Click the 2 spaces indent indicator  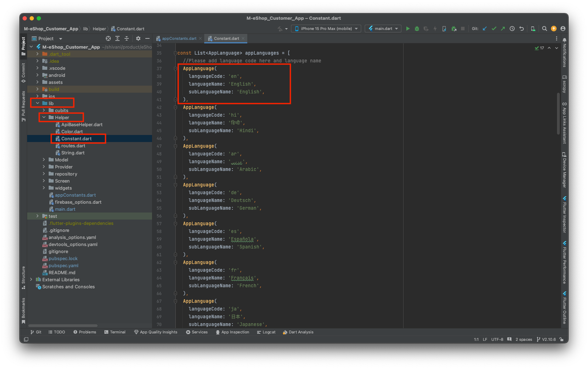pos(524,339)
